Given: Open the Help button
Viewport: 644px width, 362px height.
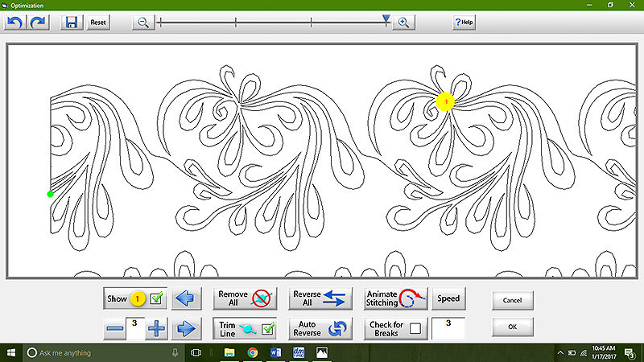Looking at the screenshot, I should pos(463,23).
